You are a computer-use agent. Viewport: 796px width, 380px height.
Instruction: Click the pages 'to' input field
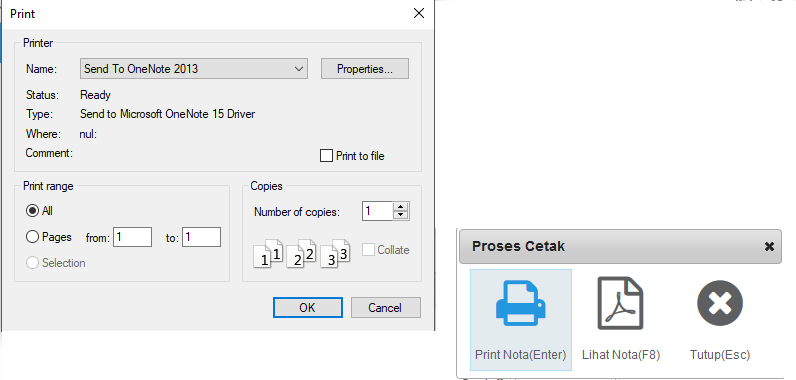point(202,237)
